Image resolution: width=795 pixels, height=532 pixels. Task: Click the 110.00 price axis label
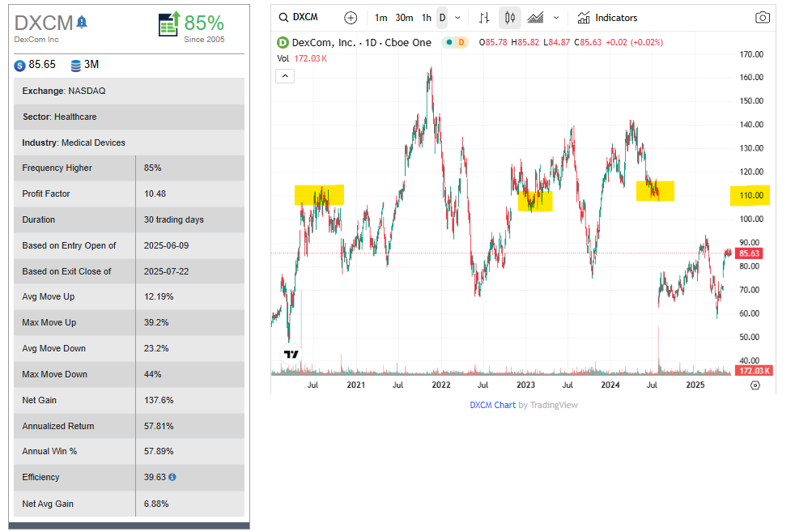[x=750, y=195]
